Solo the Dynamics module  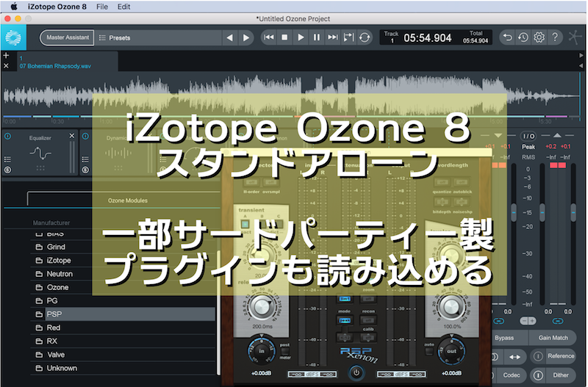point(85,170)
